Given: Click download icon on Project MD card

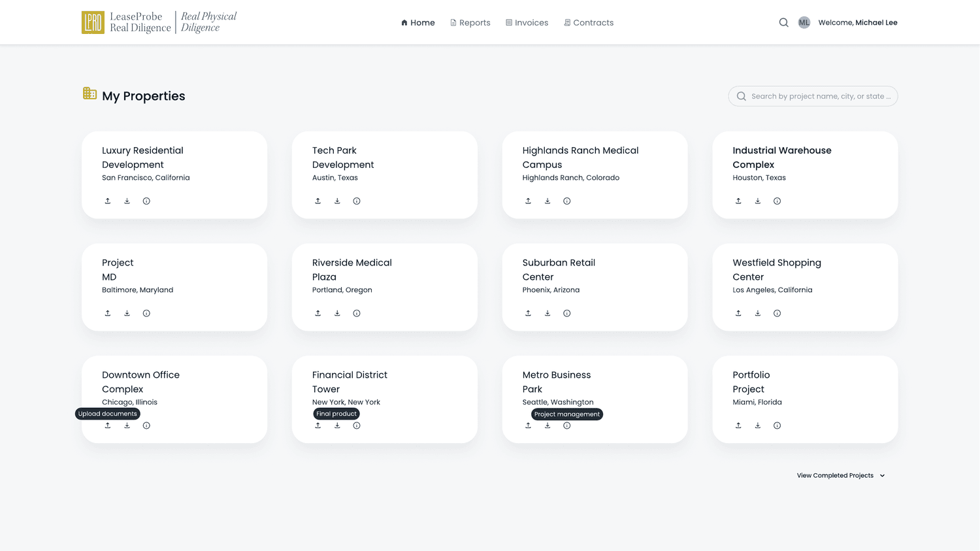Looking at the screenshot, I should (127, 313).
